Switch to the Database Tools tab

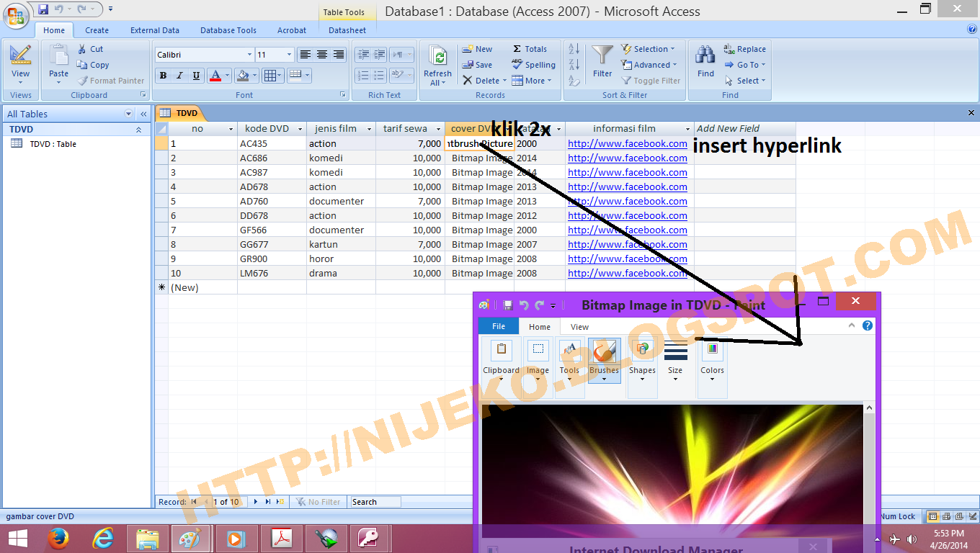[228, 30]
